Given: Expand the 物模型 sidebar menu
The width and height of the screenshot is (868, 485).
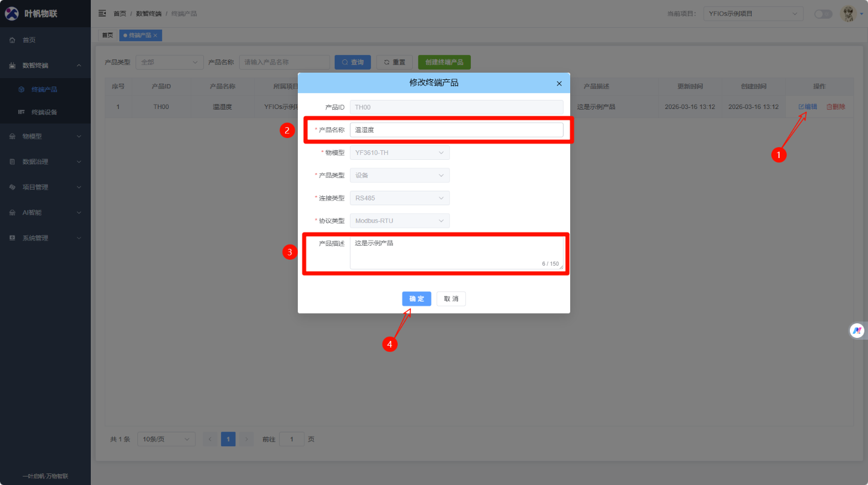Looking at the screenshot, I should pyautogui.click(x=45, y=136).
